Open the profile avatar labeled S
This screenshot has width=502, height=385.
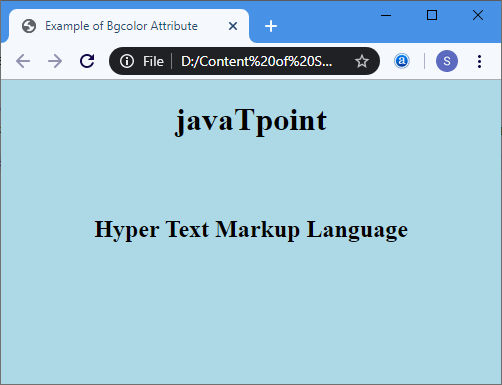coord(447,61)
